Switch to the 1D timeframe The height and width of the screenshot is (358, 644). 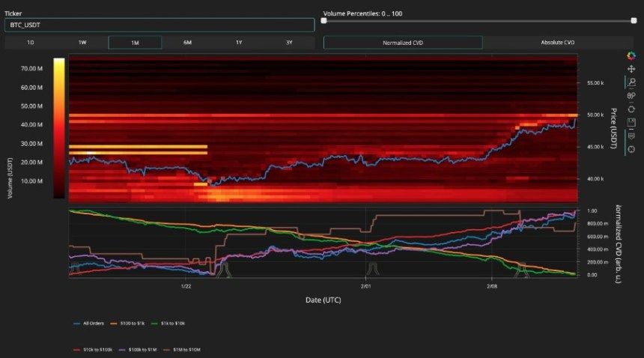(x=31, y=43)
